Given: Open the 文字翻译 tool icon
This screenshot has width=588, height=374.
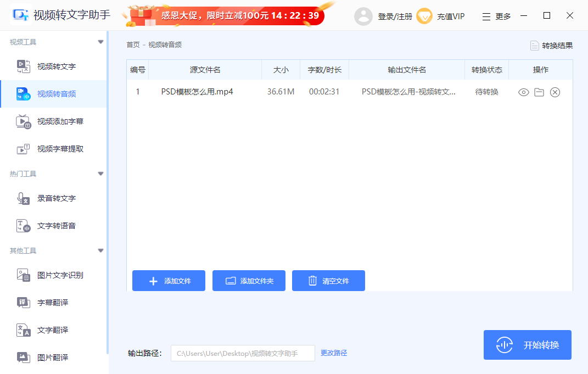Looking at the screenshot, I should point(23,330).
